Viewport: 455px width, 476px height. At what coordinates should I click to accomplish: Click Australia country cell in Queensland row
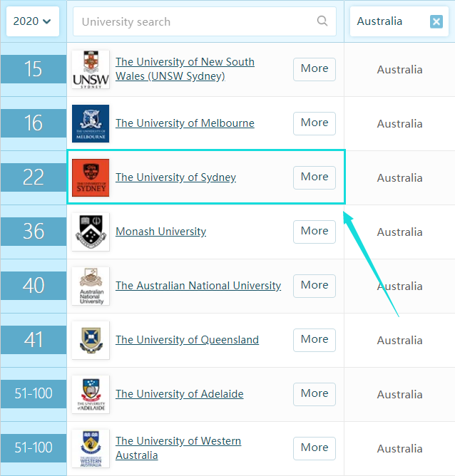(399, 341)
